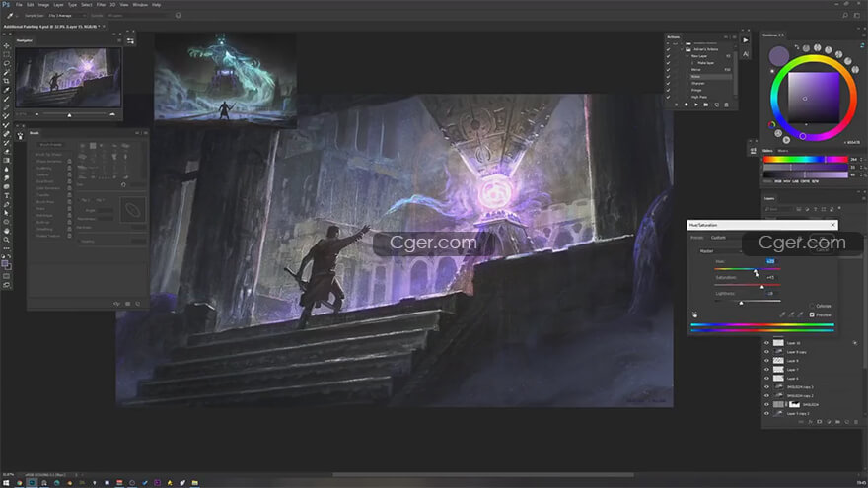868x488 pixels.
Task: Enable the Colorize checkbox
Action: click(812, 306)
